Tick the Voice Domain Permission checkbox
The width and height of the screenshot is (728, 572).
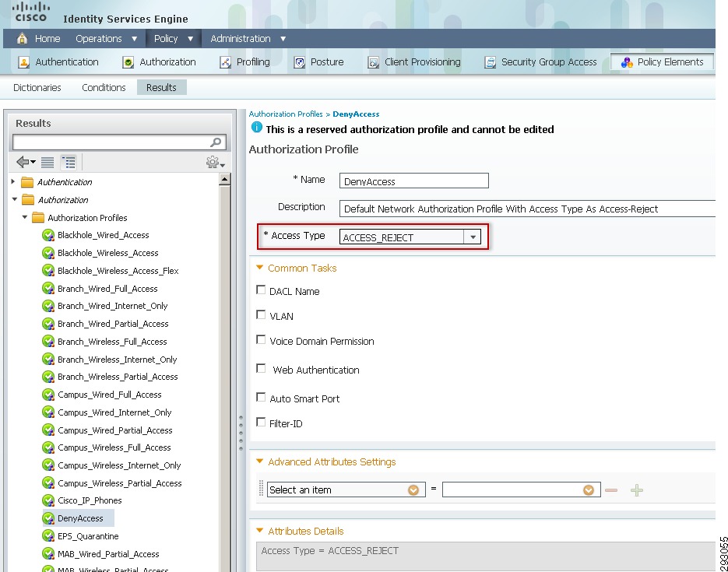(261, 339)
